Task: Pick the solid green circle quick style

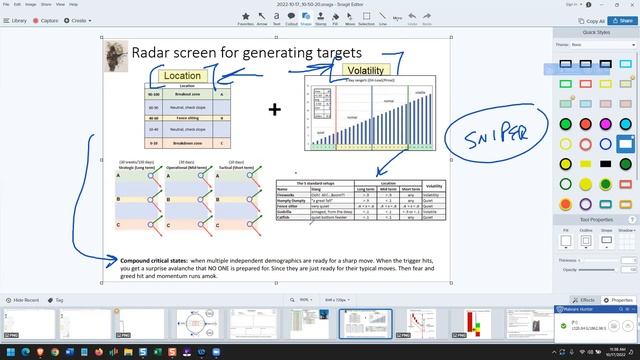Action: [565, 124]
